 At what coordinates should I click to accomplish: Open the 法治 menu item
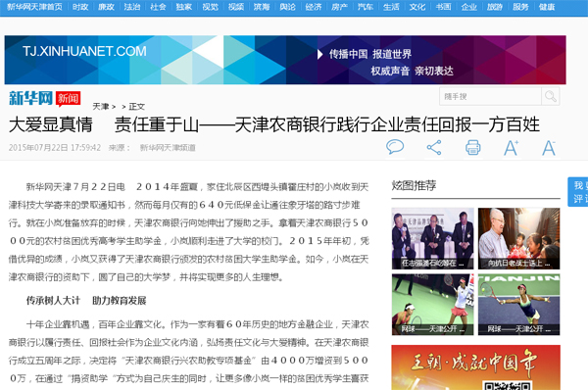pos(132,7)
